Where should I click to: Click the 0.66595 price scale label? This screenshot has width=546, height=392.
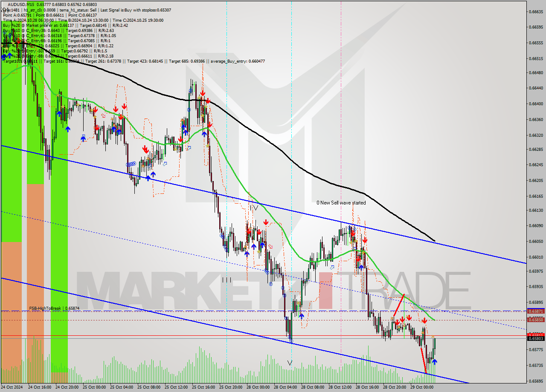tap(536, 27)
